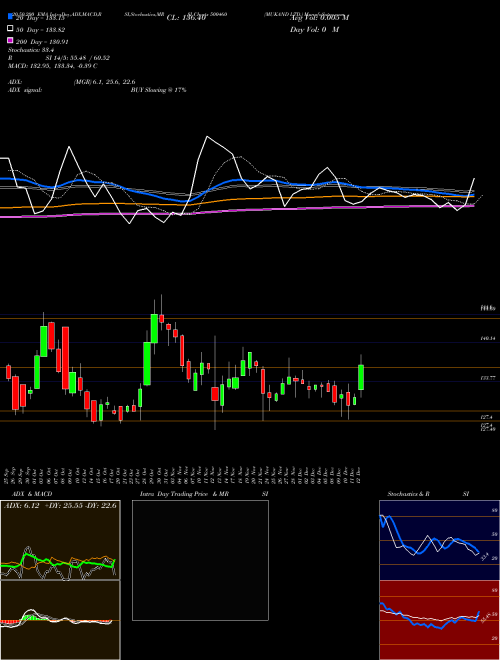Click the 'Stochastics & R' panel title
The image size is (500, 660).
tap(409, 494)
